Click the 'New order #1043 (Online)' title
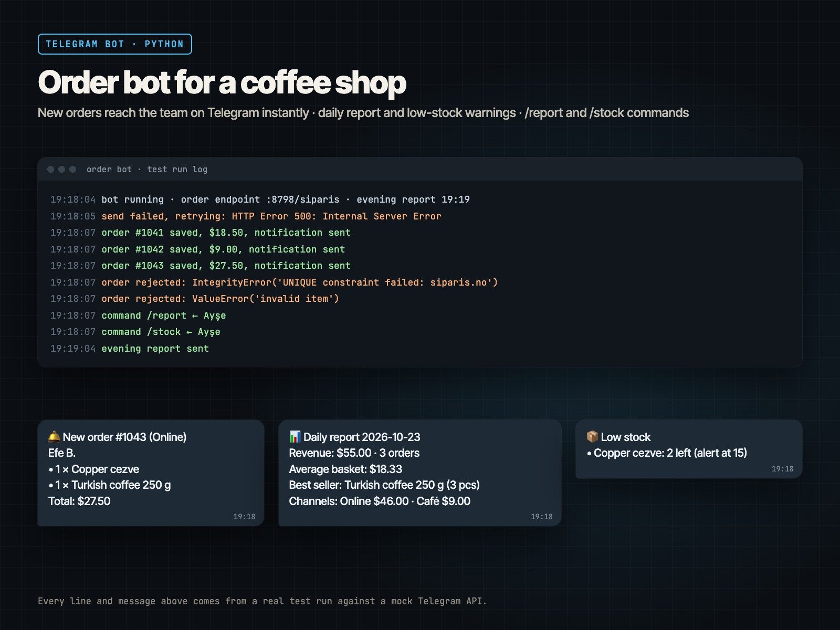 (124, 437)
